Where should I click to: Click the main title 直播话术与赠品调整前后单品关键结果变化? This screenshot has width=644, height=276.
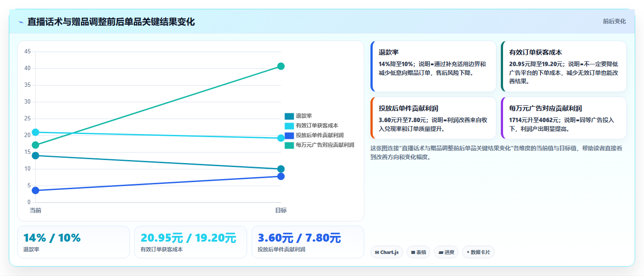[111, 22]
